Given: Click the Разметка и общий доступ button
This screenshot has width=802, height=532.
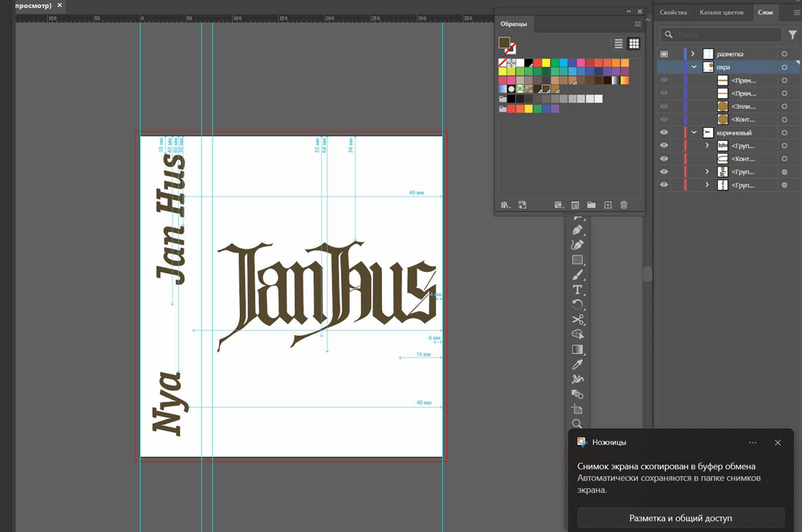Looking at the screenshot, I should (x=680, y=518).
